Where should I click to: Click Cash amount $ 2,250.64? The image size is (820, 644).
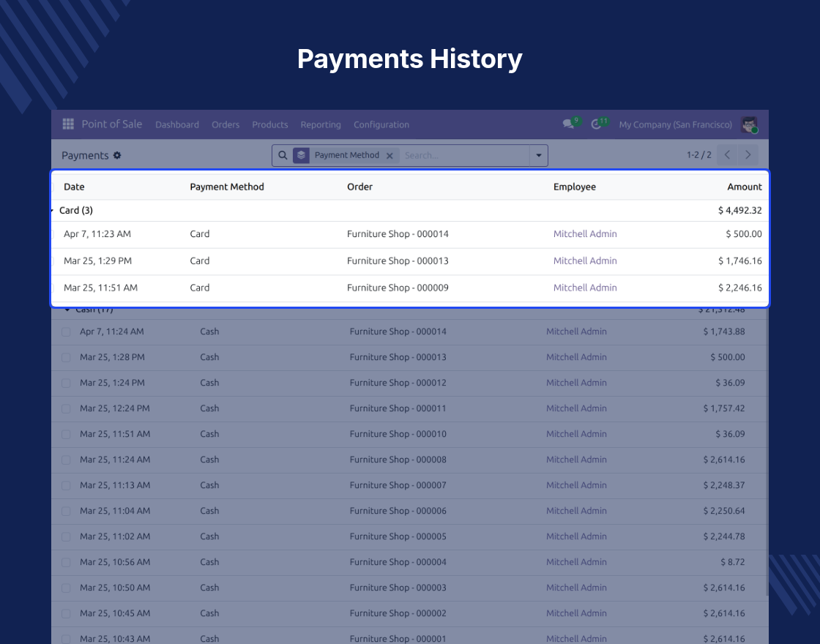point(724,511)
